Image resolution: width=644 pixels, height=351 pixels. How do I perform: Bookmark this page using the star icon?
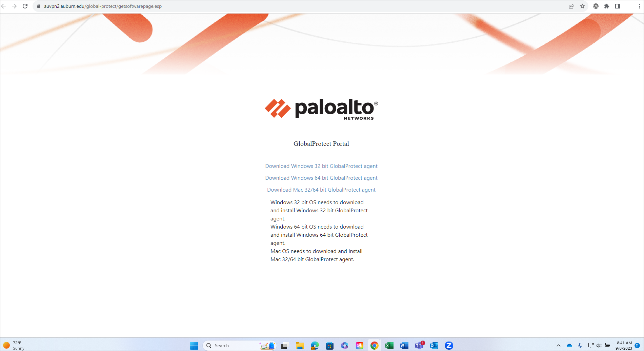[x=583, y=6]
